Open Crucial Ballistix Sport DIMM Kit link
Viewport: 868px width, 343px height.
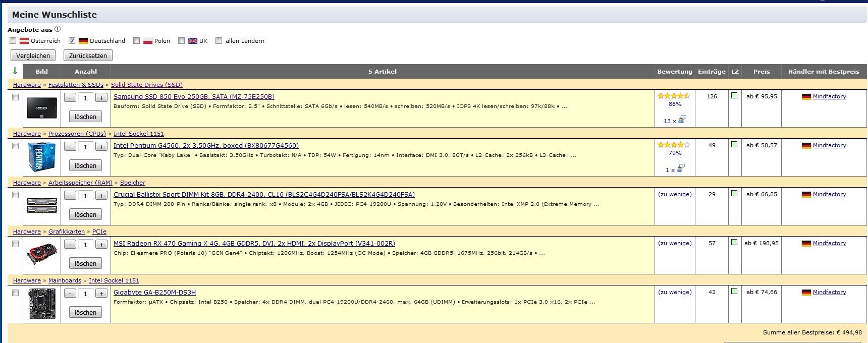coord(264,194)
